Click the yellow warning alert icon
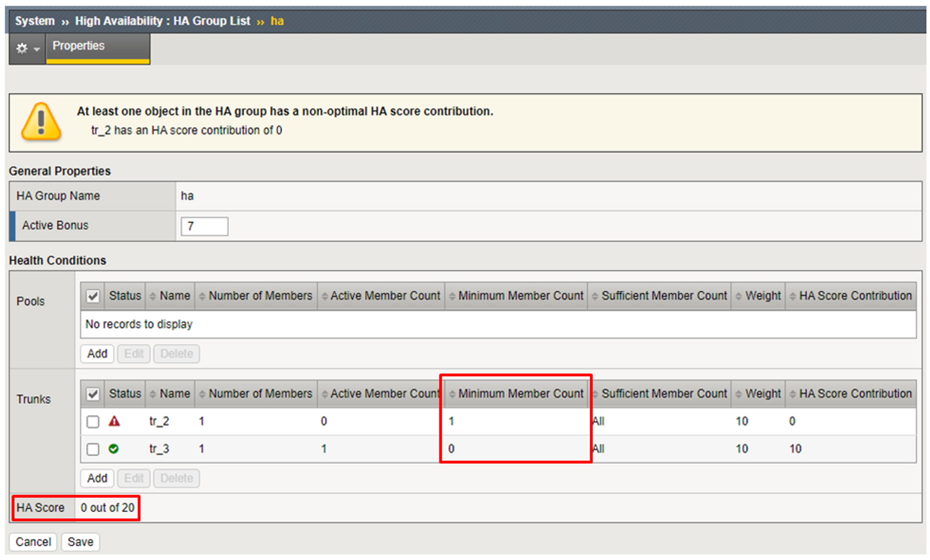Screen dimensions: 930x560 click(41, 122)
